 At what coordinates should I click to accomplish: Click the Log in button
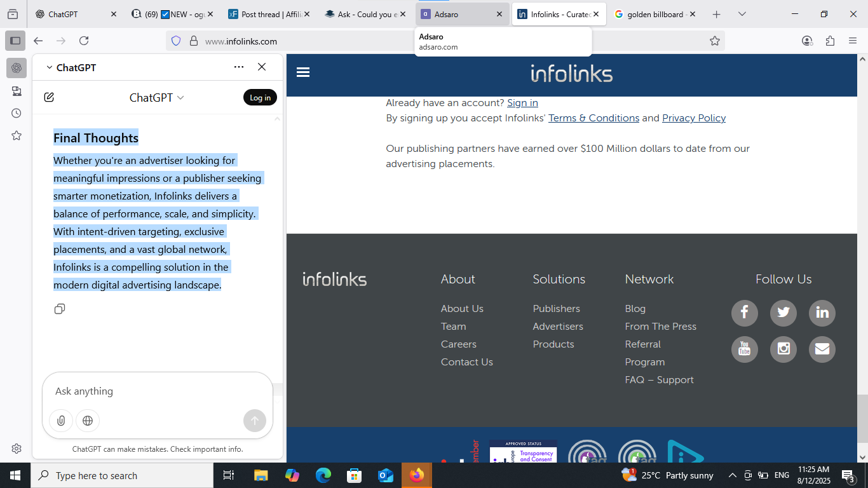pyautogui.click(x=260, y=97)
